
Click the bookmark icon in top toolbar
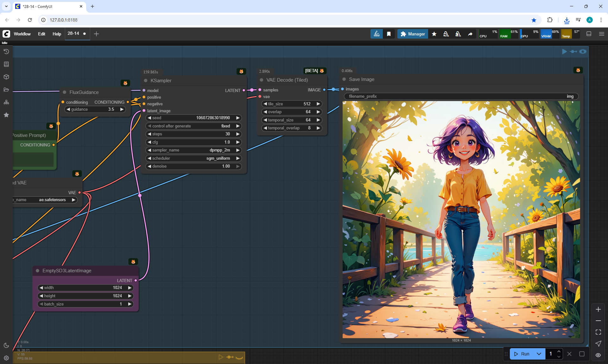pyautogui.click(x=389, y=34)
